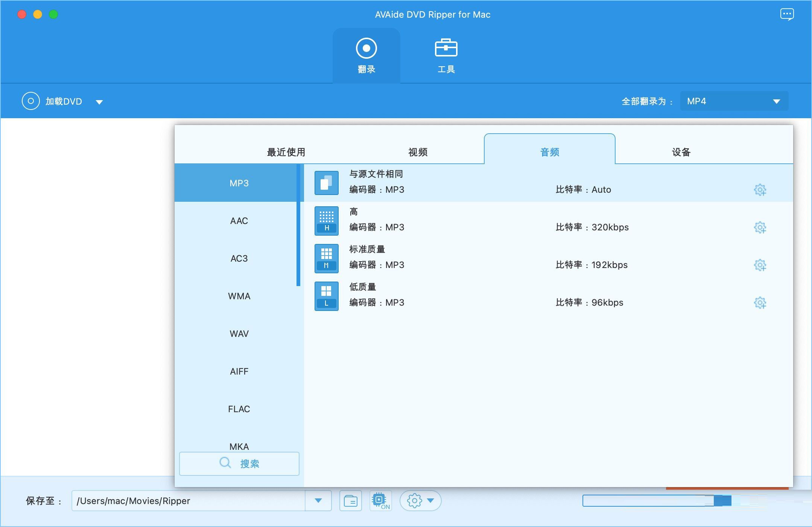Switch to the 最近使用 tab

click(286, 152)
